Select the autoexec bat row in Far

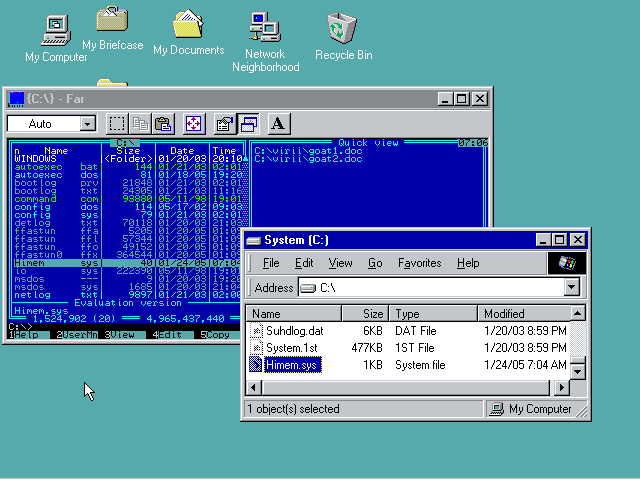tap(128, 167)
